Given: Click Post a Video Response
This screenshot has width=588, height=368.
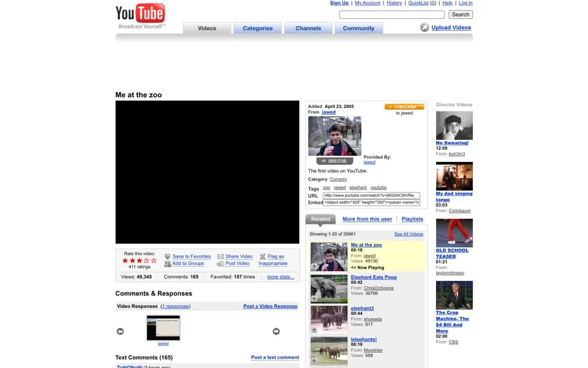Looking at the screenshot, I should 270,306.
